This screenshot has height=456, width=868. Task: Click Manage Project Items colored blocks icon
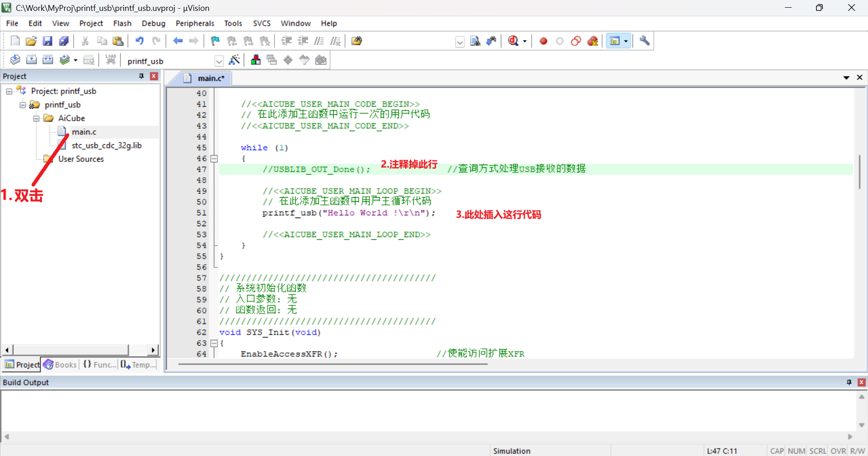pos(255,60)
